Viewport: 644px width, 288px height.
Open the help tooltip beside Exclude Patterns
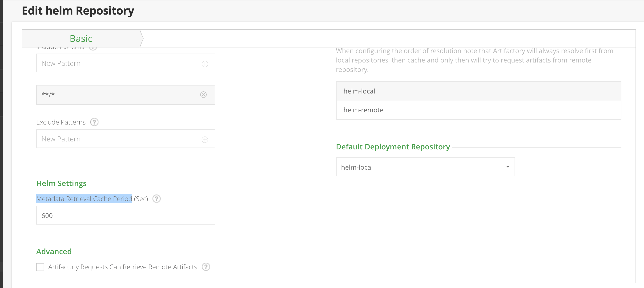coord(94,122)
